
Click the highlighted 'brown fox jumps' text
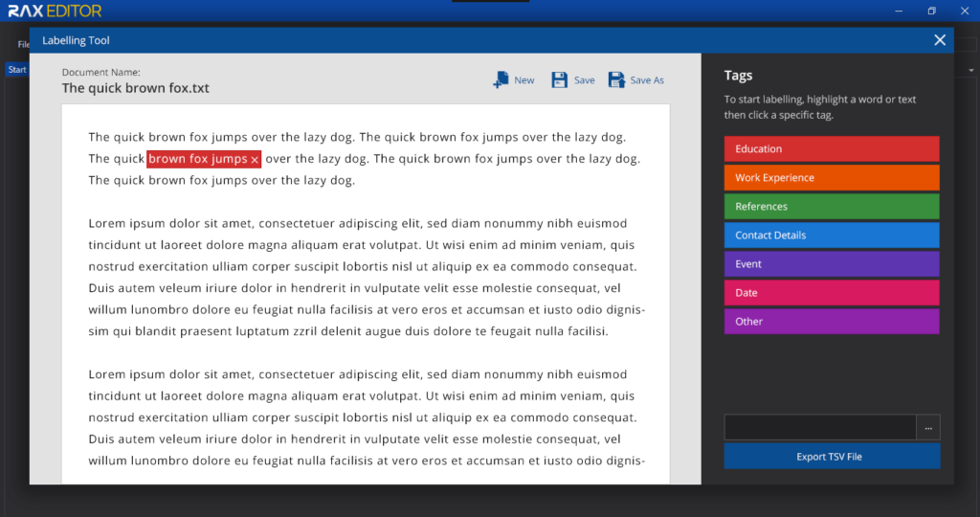coord(197,159)
